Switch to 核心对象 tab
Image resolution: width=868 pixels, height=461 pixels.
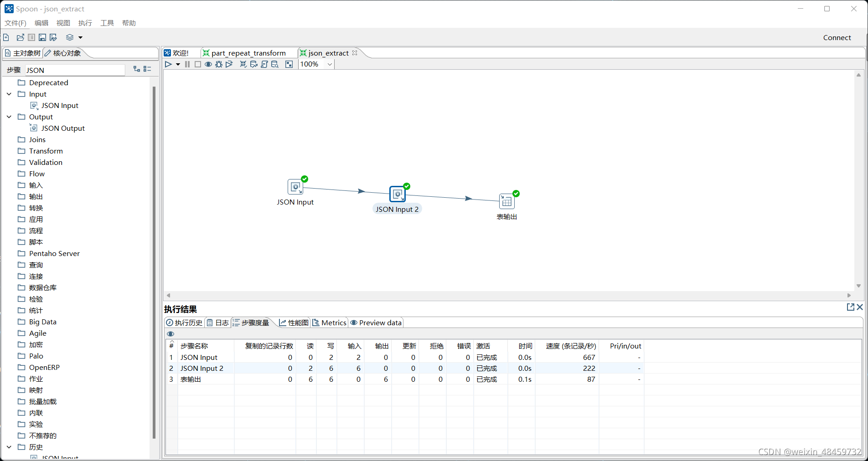pos(63,53)
